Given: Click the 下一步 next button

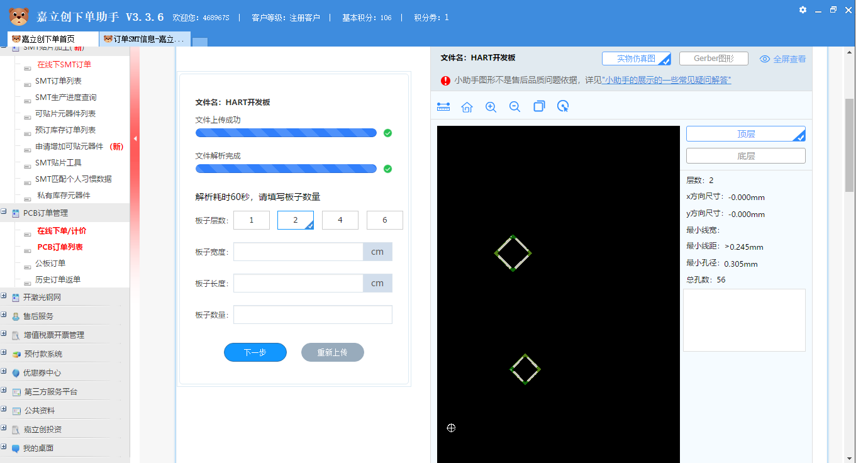Looking at the screenshot, I should click(255, 352).
